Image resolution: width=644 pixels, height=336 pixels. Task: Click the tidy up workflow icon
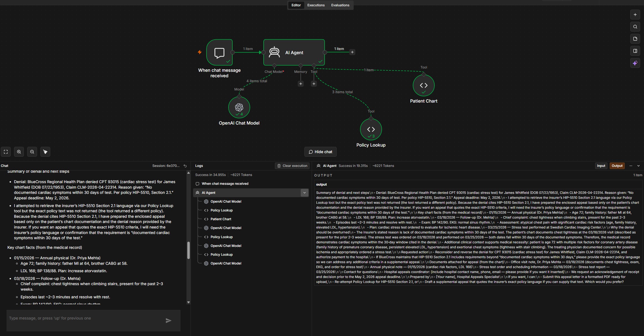[x=45, y=152]
